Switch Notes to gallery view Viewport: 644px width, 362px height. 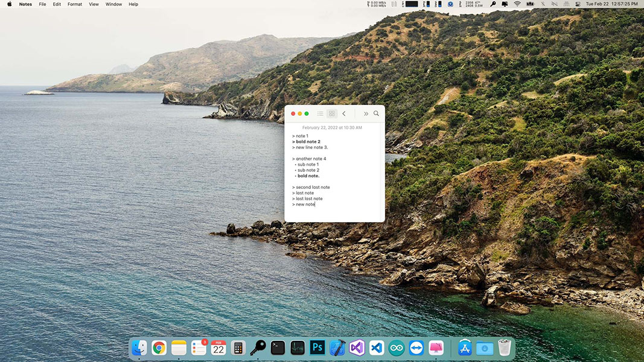point(331,113)
